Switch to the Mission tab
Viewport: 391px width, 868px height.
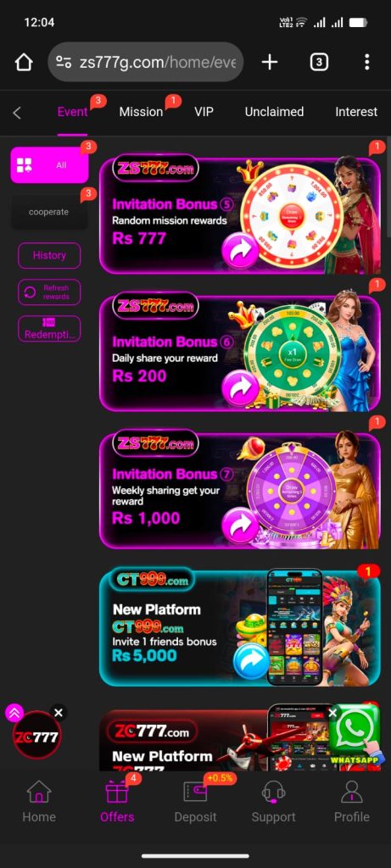[141, 112]
